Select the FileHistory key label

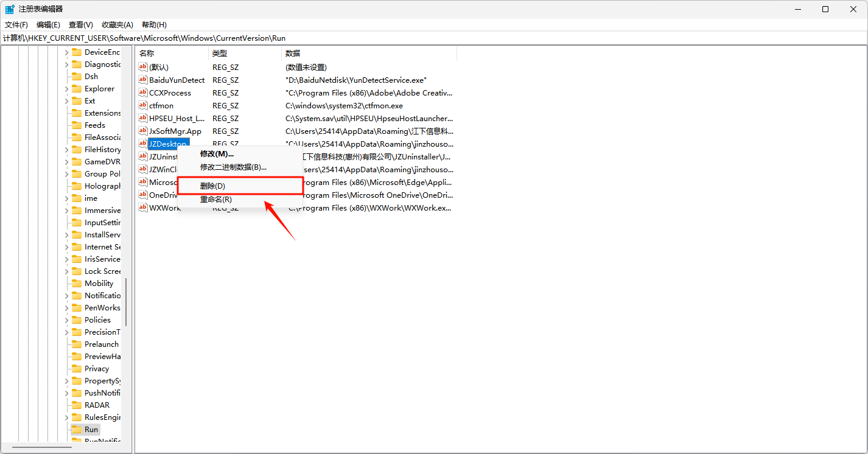(102, 149)
